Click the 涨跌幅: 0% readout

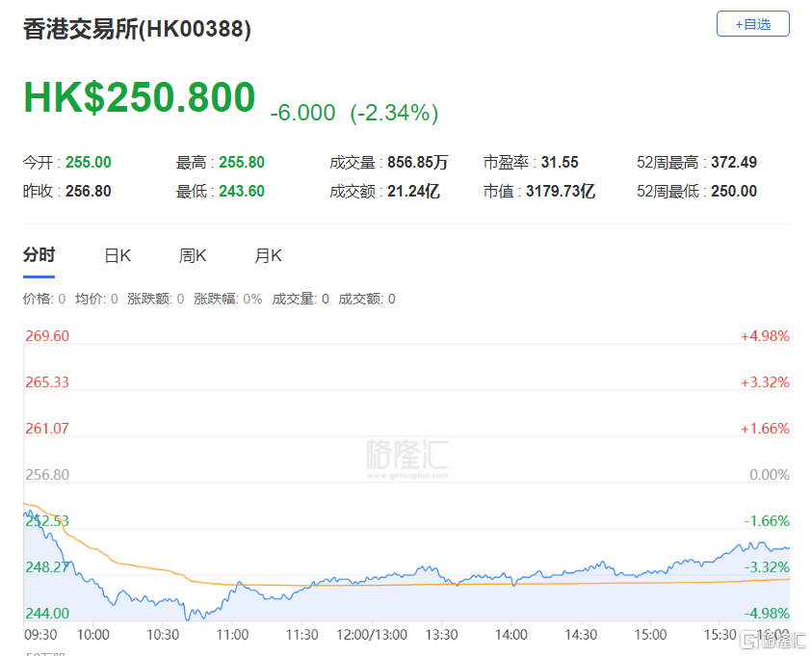(228, 299)
